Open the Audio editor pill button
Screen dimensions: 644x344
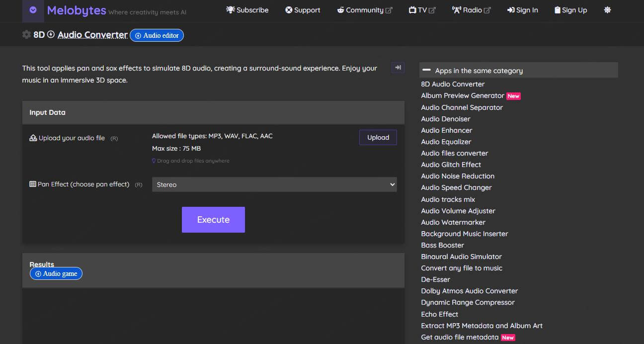coord(157,35)
